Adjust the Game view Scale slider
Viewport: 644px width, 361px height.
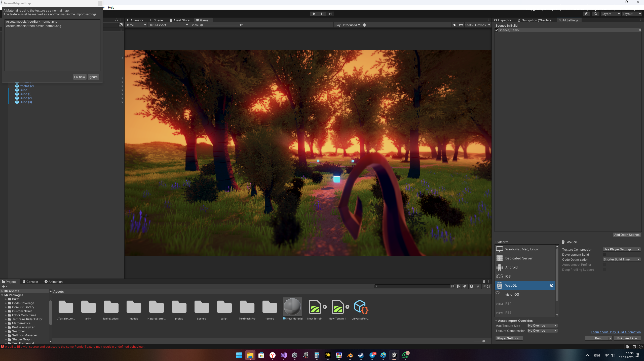(202, 25)
